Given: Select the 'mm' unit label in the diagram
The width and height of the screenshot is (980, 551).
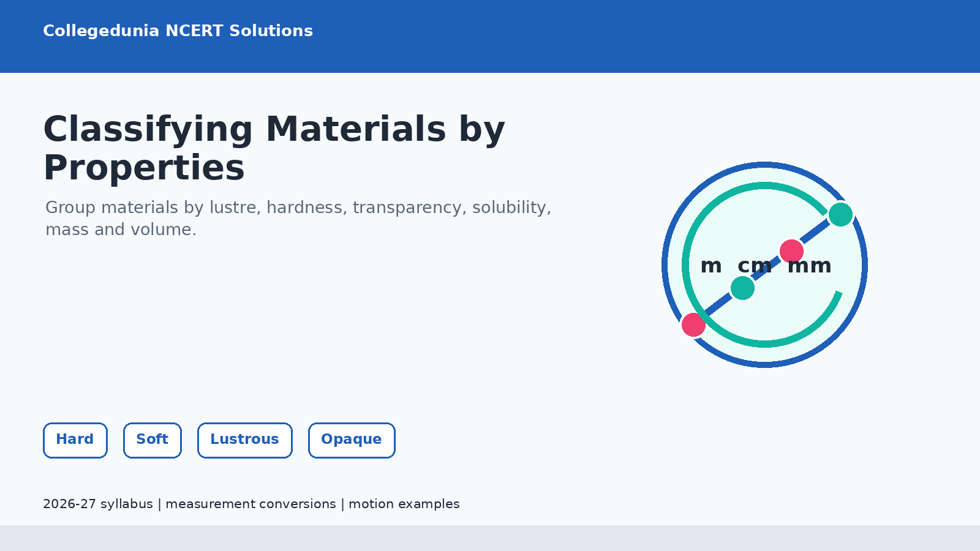Looking at the screenshot, I should pyautogui.click(x=809, y=266).
